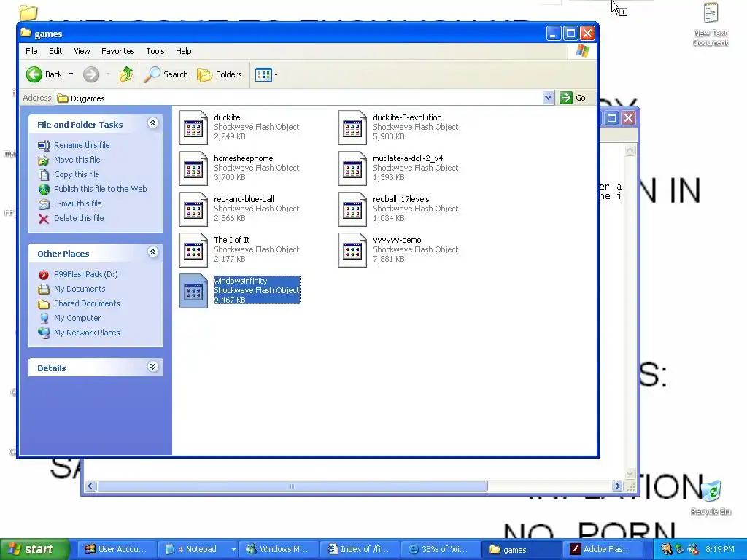Click the Go button
Screen dimensions: 747x560
(573, 98)
